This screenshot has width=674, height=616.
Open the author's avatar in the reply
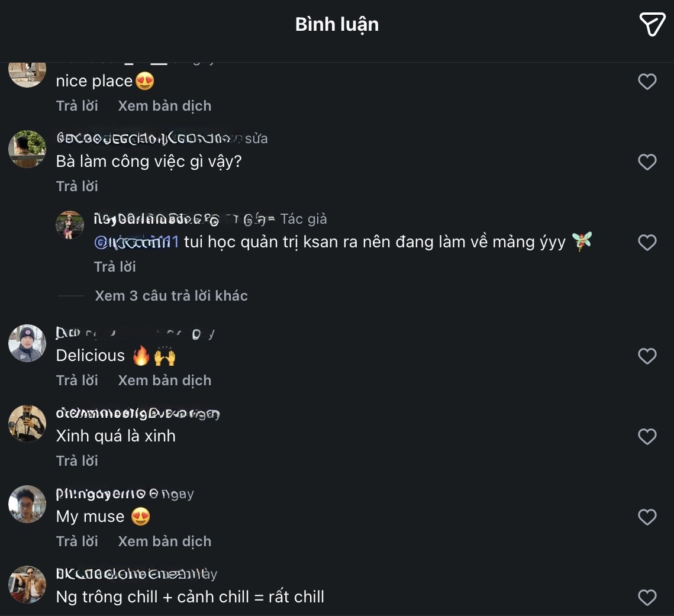point(70,225)
